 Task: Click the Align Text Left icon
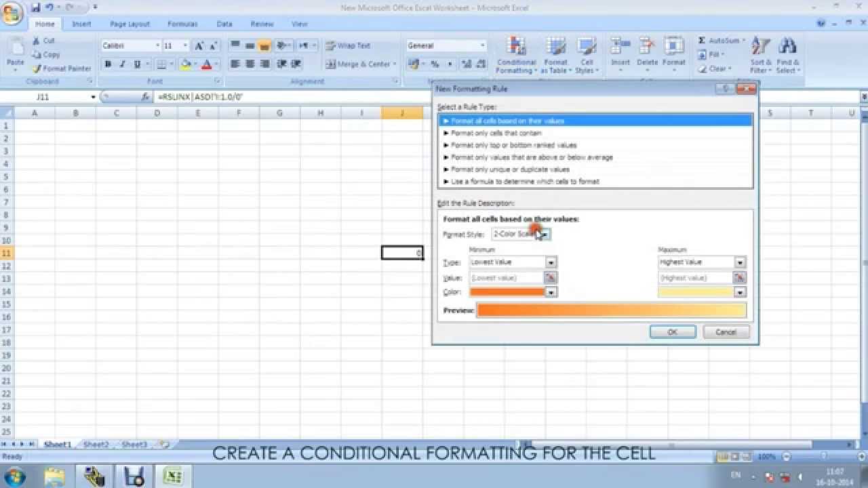pyautogui.click(x=235, y=64)
